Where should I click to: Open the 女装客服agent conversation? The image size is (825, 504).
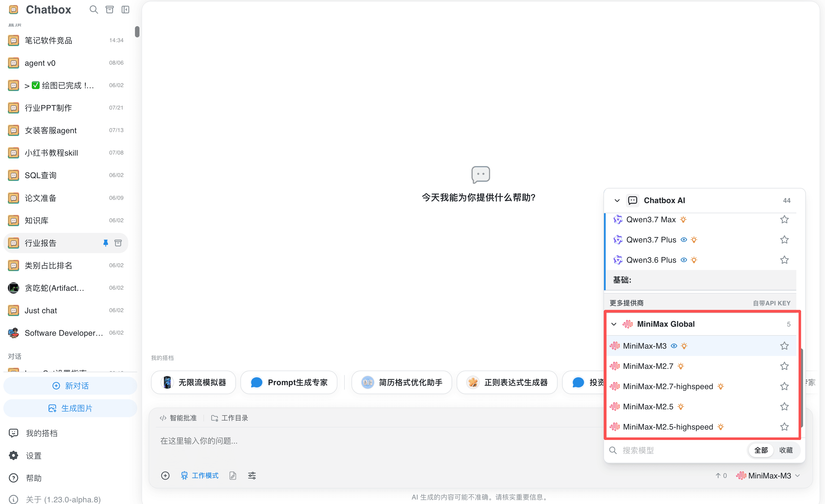point(66,130)
